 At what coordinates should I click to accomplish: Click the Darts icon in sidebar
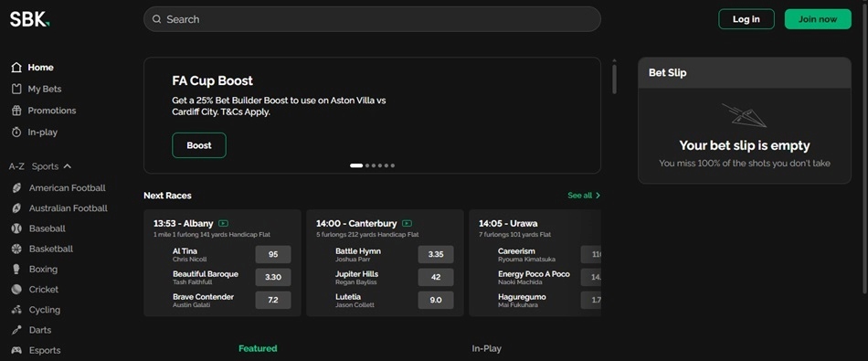(16, 330)
